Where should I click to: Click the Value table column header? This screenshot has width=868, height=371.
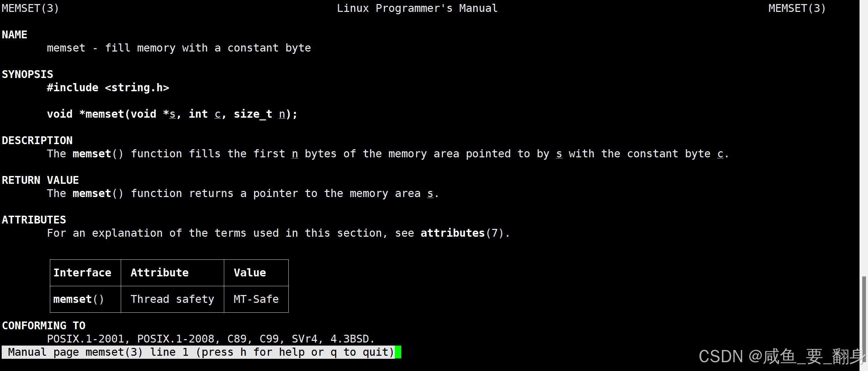[x=250, y=273]
